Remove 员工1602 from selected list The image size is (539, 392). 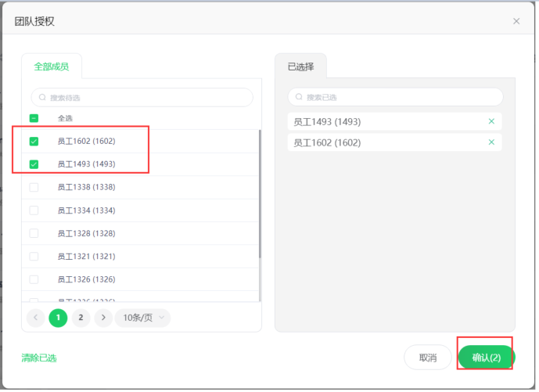[x=491, y=142]
